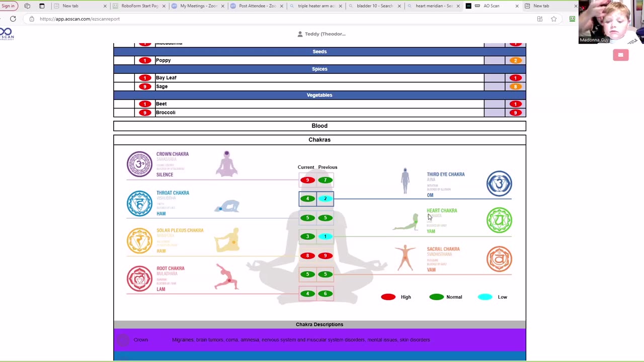The image size is (644, 362).
Task: Click the Poppy food item
Action: (163, 60)
